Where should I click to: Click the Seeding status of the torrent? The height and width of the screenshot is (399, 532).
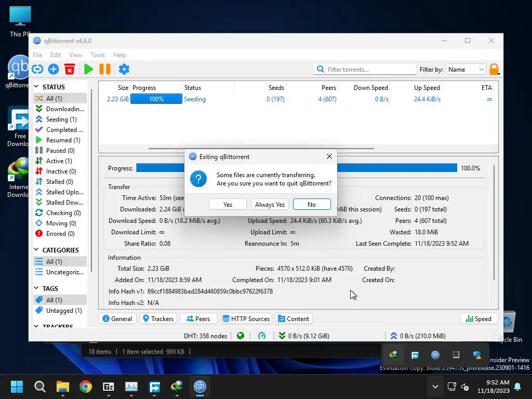pos(195,99)
